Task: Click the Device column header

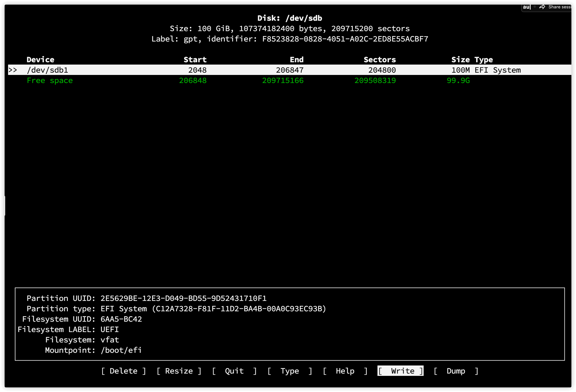Action: [40, 60]
